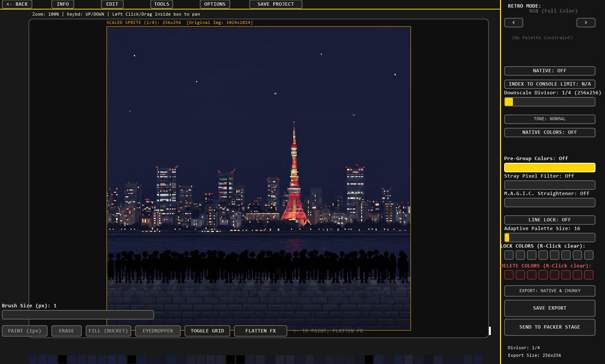Viewport: 605px width, 364px height.
Task: Toggle Line Lock: OFF
Action: (549, 220)
